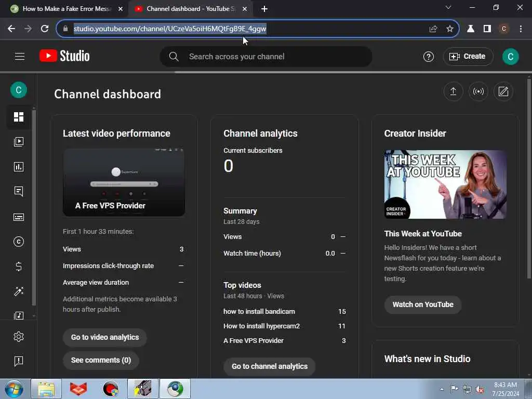Open the Help question mark icon
Screen dimensions: 532x399
(429, 57)
